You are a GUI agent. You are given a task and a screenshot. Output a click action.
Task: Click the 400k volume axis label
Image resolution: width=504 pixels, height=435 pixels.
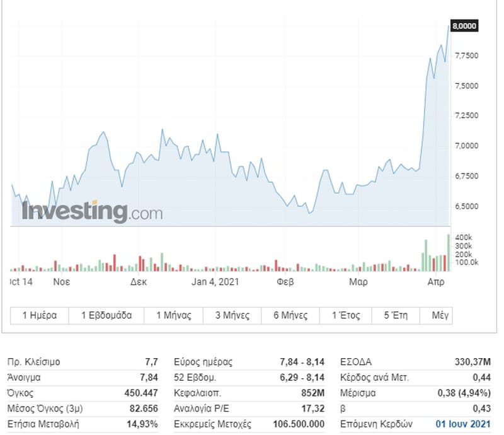464,237
